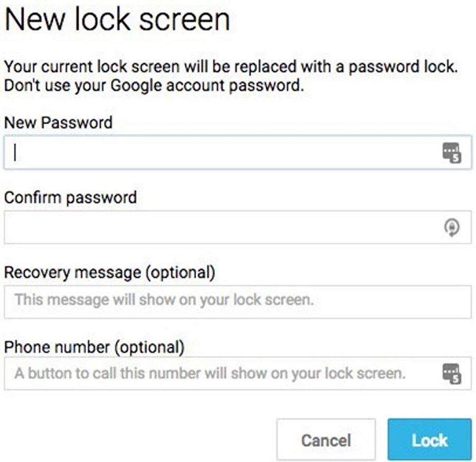Click the word "Google" in the description
The height and width of the screenshot is (462, 476).
135,85
